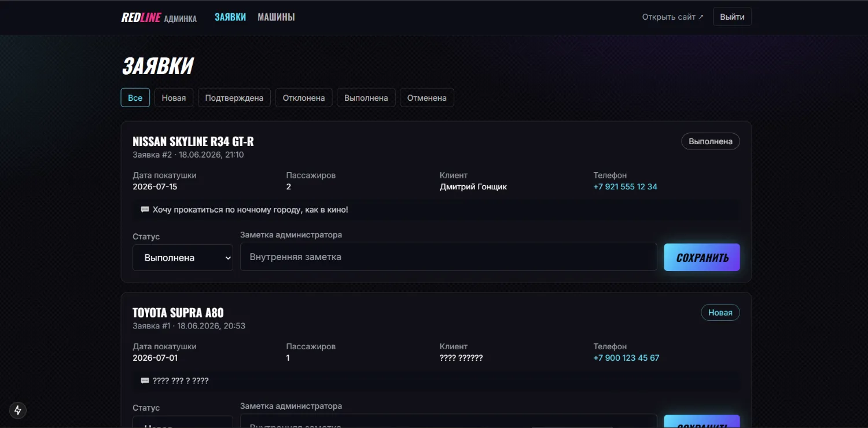Click the comment bubble icon in Toyota request
Viewport: 868px width, 428px height.
click(145, 381)
